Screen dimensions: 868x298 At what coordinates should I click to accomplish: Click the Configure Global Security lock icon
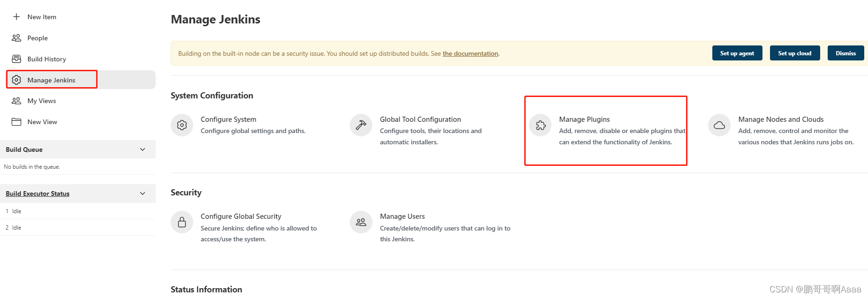pos(182,222)
